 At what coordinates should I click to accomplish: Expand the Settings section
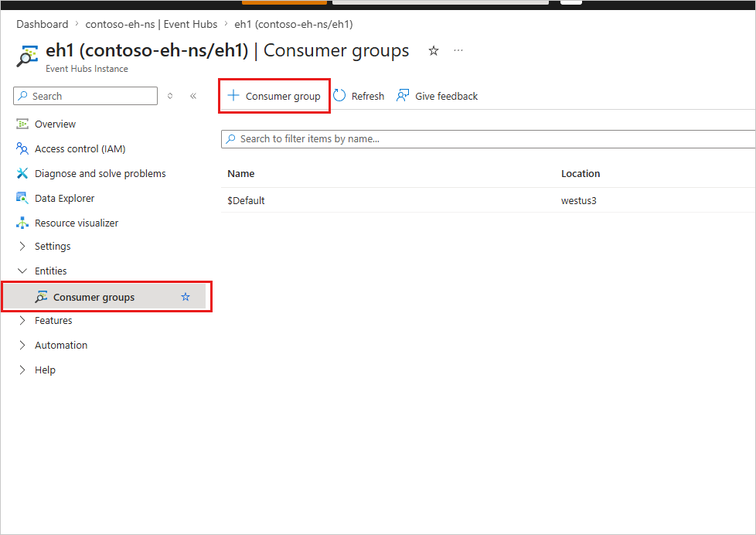(22, 246)
